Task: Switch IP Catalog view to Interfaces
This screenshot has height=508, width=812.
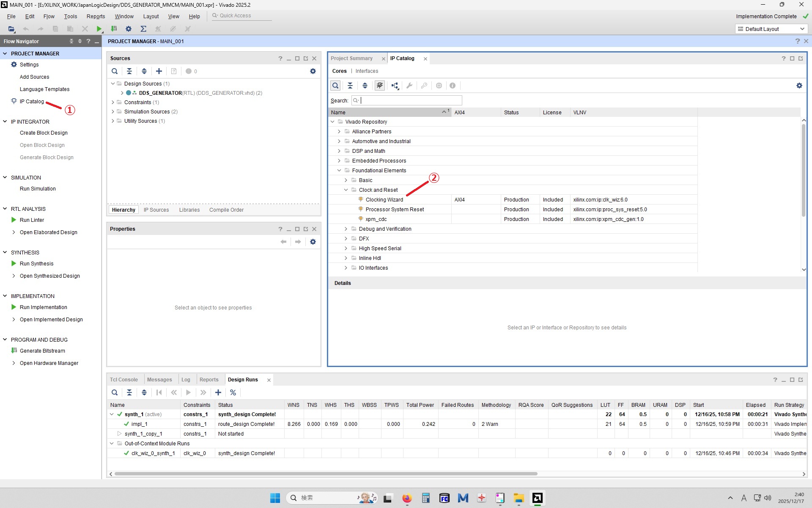Action: pos(367,71)
